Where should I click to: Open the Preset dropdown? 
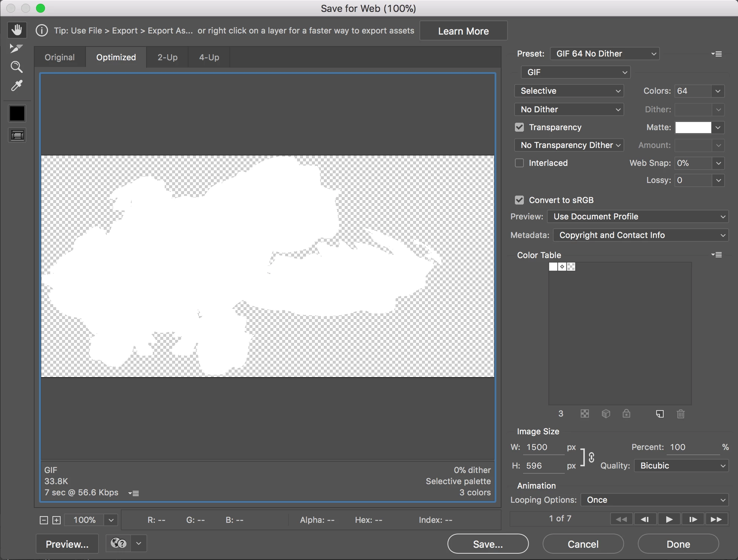pos(605,54)
